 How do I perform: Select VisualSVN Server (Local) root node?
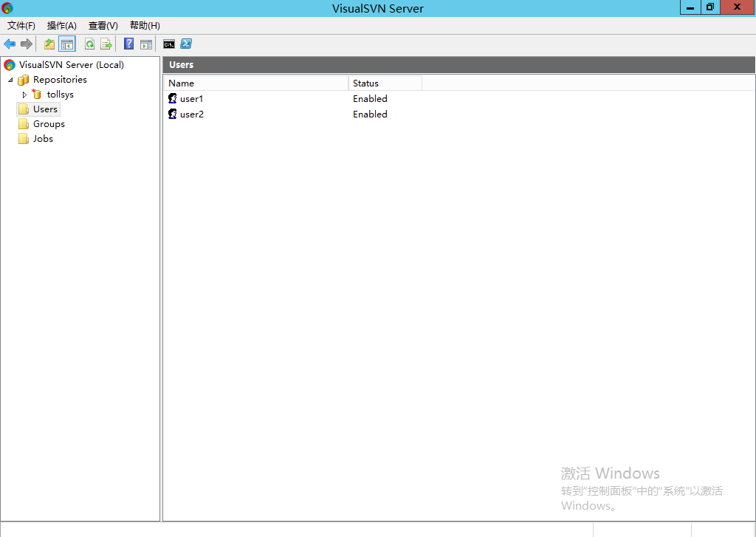pyautogui.click(x=72, y=65)
